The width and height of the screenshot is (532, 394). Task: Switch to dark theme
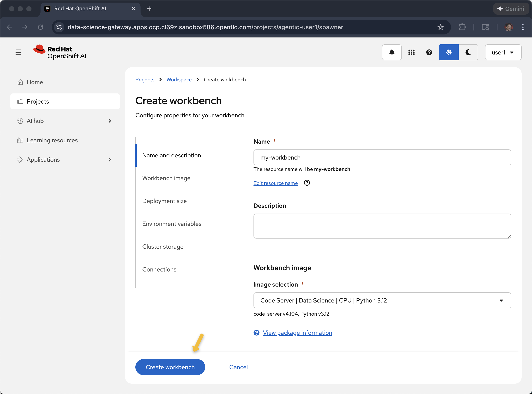(x=468, y=52)
